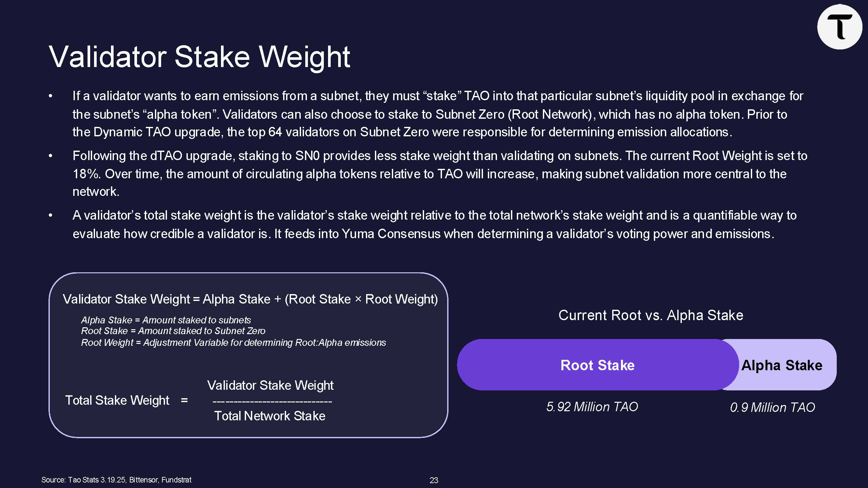The image size is (868, 488).
Task: Click the Root Stake definition line
Action: click(x=173, y=331)
